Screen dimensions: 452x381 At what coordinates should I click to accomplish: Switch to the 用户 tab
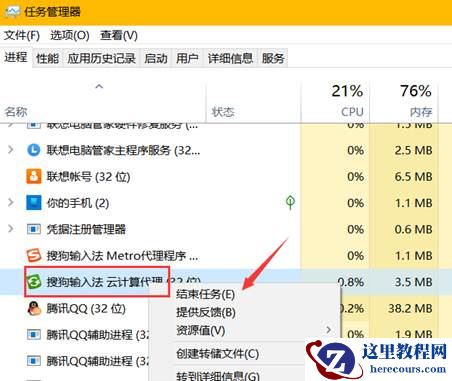187,58
